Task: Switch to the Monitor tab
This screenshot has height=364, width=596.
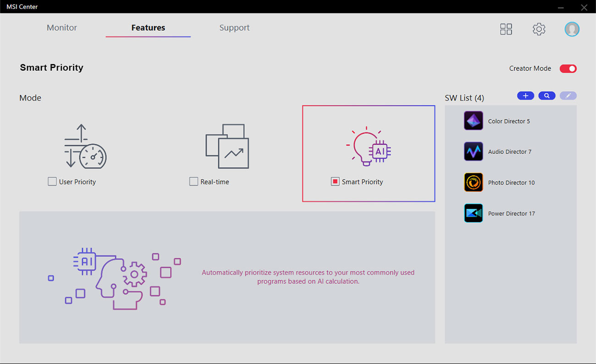Action: pyautogui.click(x=62, y=28)
